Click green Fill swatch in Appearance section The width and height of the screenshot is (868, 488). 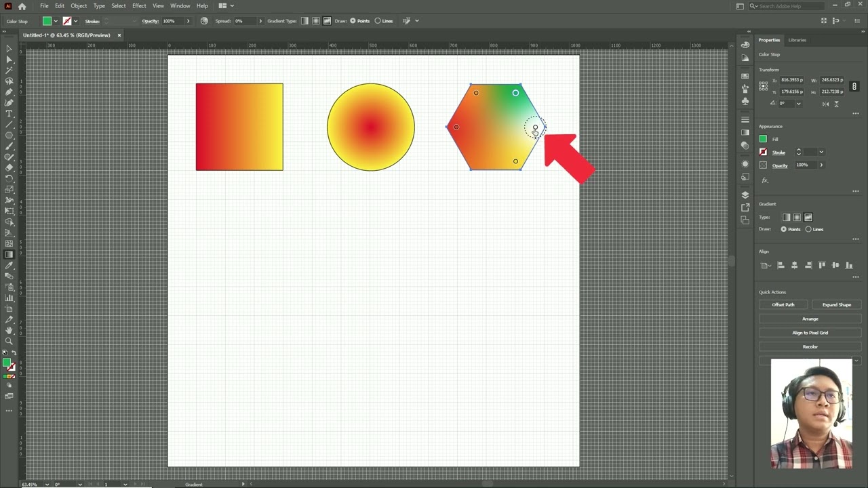pyautogui.click(x=764, y=139)
